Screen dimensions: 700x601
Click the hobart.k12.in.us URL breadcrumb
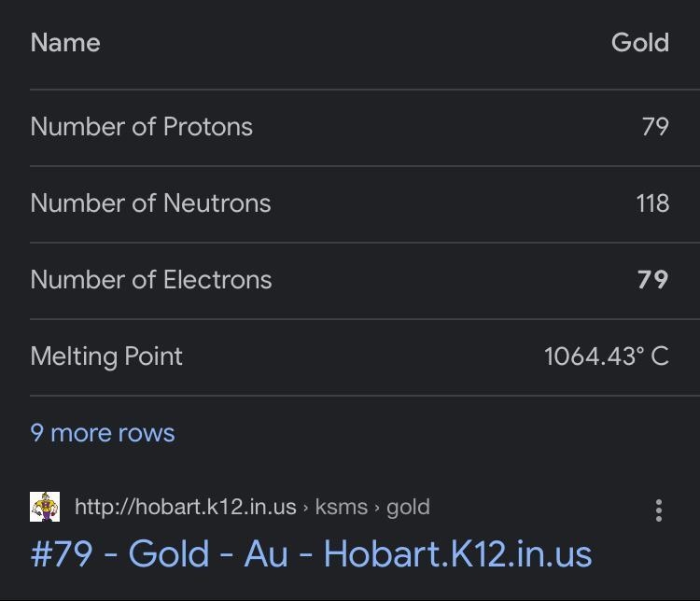coord(186,507)
